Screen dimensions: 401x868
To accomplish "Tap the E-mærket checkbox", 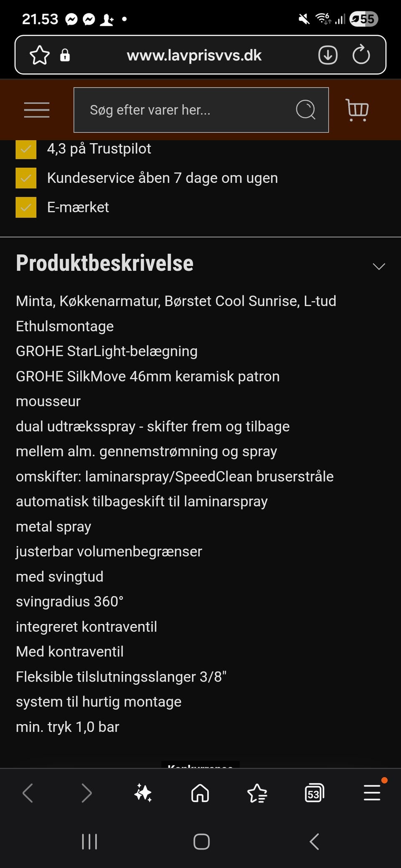I will point(26,207).
